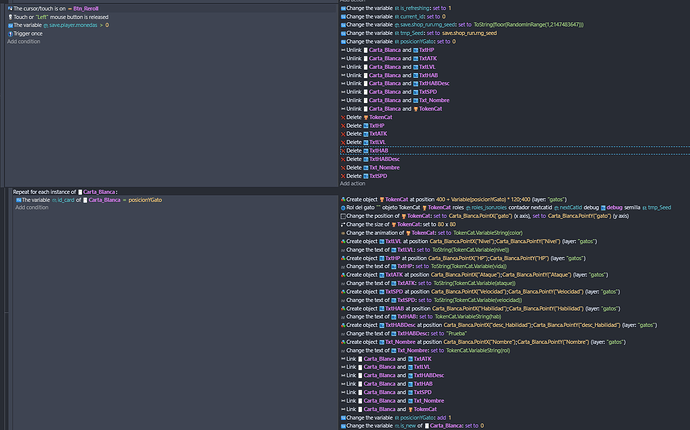
Task: Click the red X icon of Delete Txt_Nombre
Action: [343, 167]
